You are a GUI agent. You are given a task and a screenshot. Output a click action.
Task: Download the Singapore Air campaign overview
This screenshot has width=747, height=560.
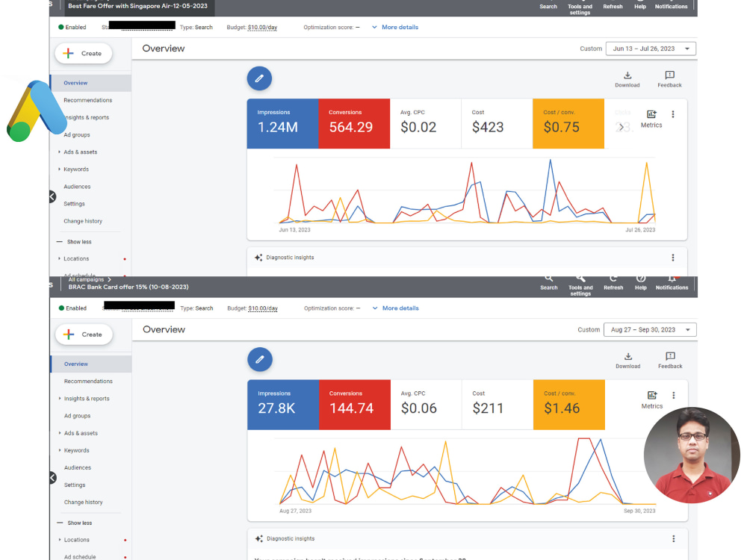click(627, 80)
